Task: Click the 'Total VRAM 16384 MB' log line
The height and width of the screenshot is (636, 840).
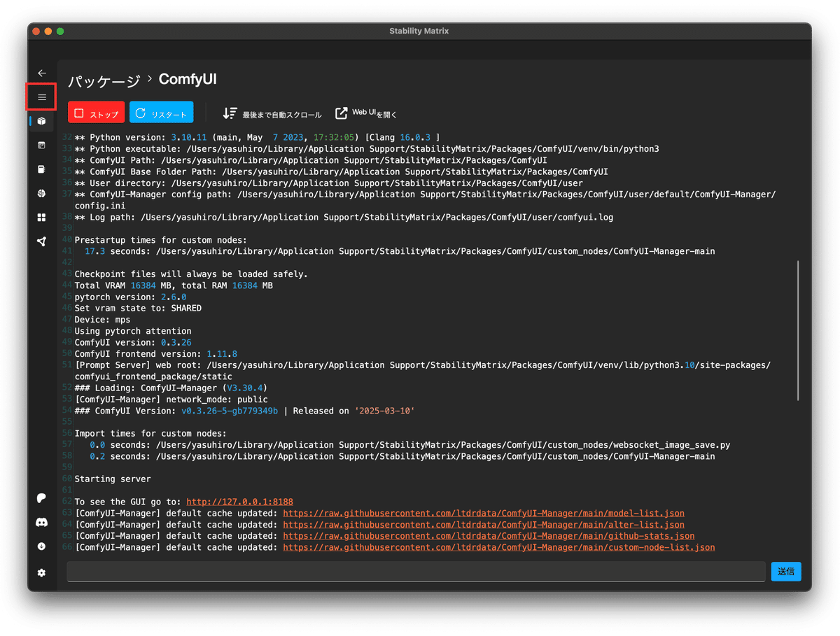Action: [x=174, y=285]
